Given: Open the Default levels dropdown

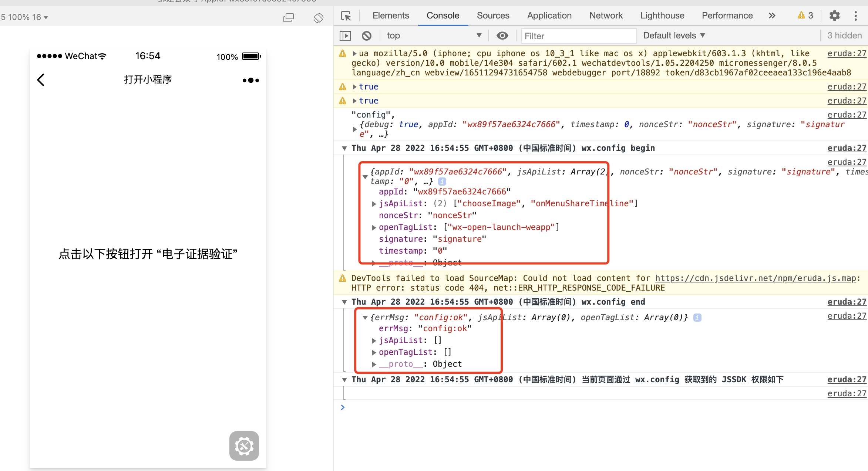Looking at the screenshot, I should (x=674, y=35).
